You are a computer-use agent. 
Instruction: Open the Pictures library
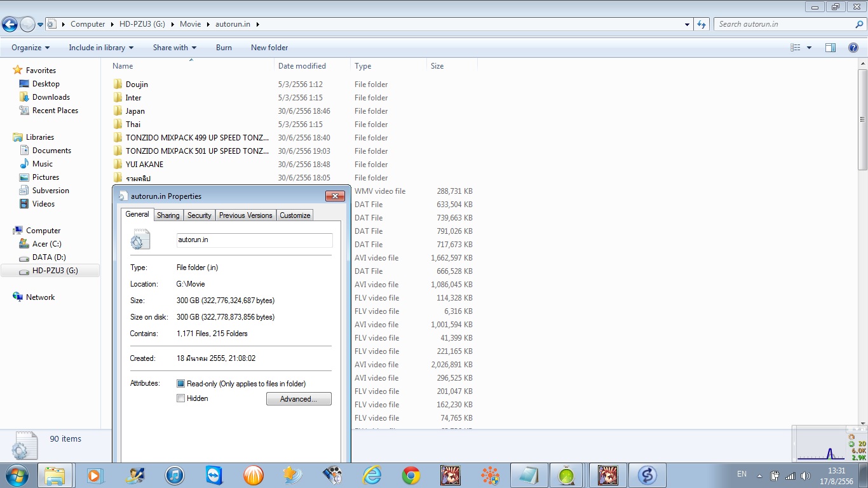(x=46, y=177)
